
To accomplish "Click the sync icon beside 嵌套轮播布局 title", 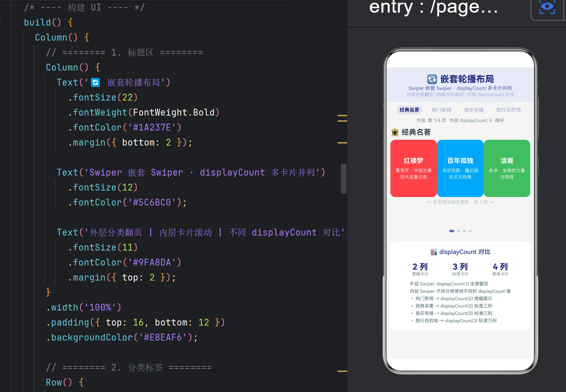I will click(x=432, y=79).
